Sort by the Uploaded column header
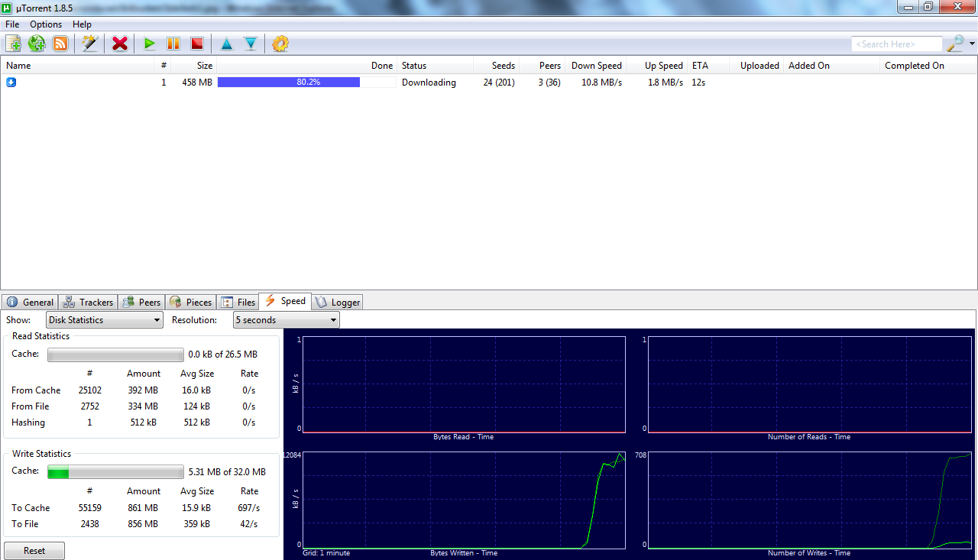 tap(756, 66)
